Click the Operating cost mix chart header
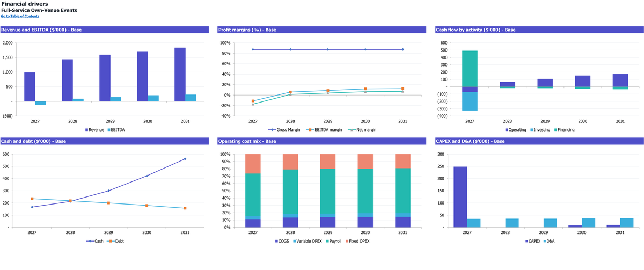The height and width of the screenshot is (270, 644). click(322, 141)
